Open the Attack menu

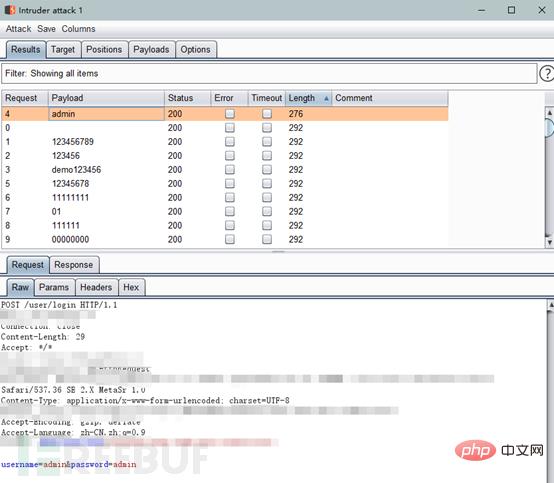tap(18, 29)
